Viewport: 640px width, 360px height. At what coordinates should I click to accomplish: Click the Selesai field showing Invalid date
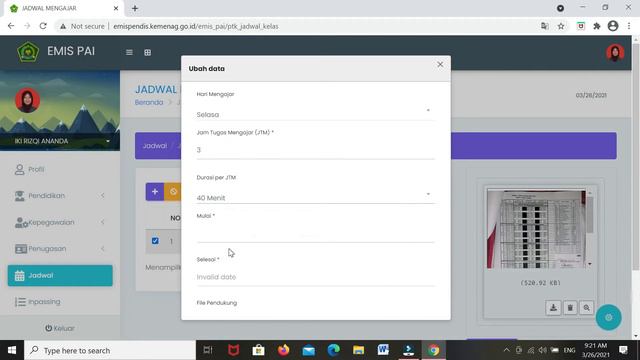point(316,277)
